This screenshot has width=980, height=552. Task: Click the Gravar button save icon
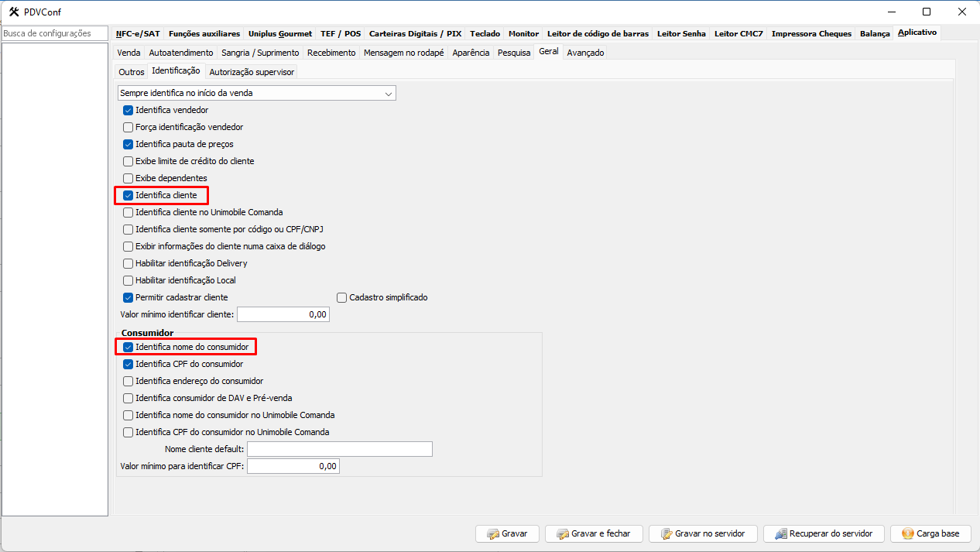[x=492, y=534]
